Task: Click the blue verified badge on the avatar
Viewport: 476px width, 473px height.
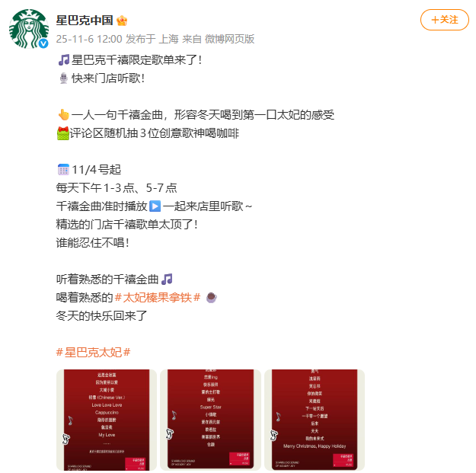Action: (x=43, y=43)
